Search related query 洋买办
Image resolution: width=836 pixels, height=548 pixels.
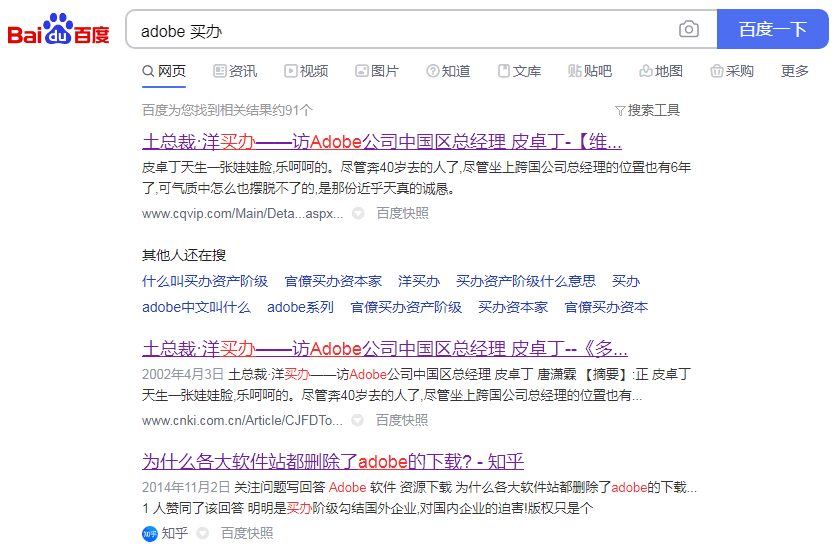point(419,281)
